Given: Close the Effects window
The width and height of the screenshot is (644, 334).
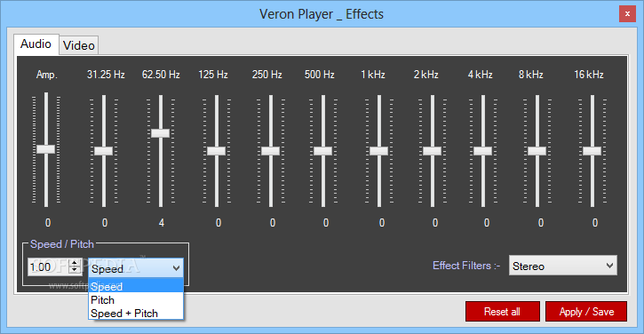Looking at the screenshot, I should 627,14.
